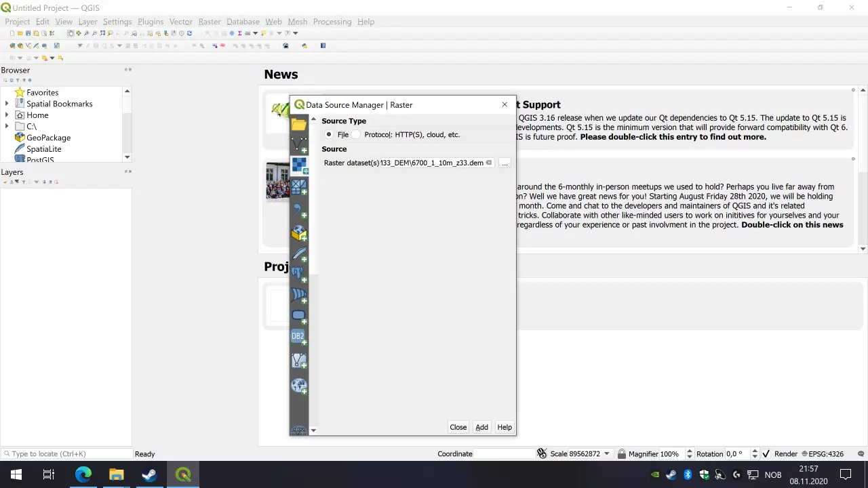Open the Browser tab in Data Source Manager sidebar
The width and height of the screenshot is (868, 488).
point(299,124)
